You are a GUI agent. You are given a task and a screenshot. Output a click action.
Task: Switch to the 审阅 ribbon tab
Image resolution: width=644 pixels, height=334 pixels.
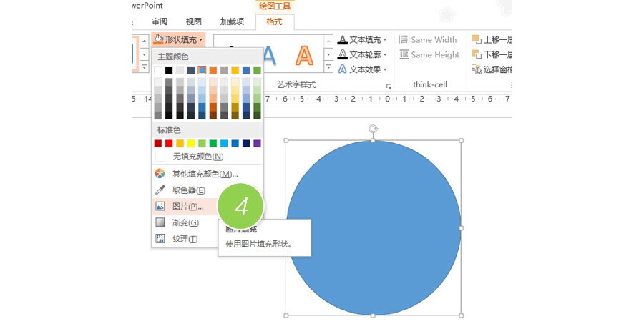tap(160, 21)
